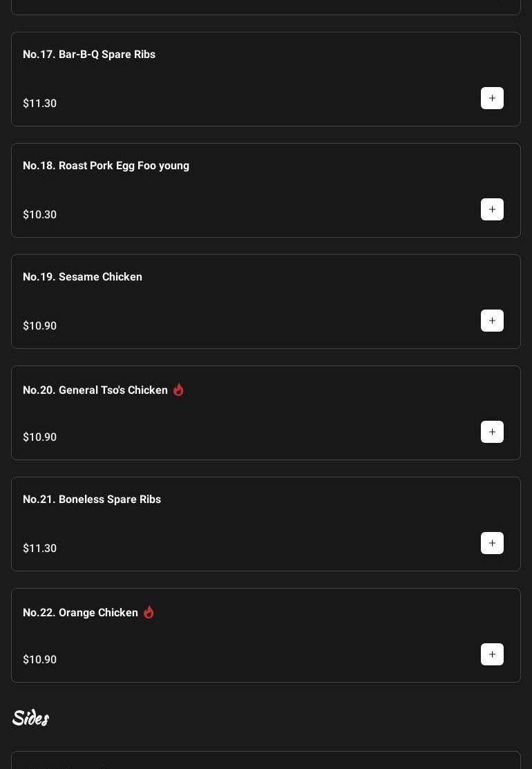This screenshot has height=769, width=532.
Task: Add General Tso's Chicken to cart
Action: (492, 432)
